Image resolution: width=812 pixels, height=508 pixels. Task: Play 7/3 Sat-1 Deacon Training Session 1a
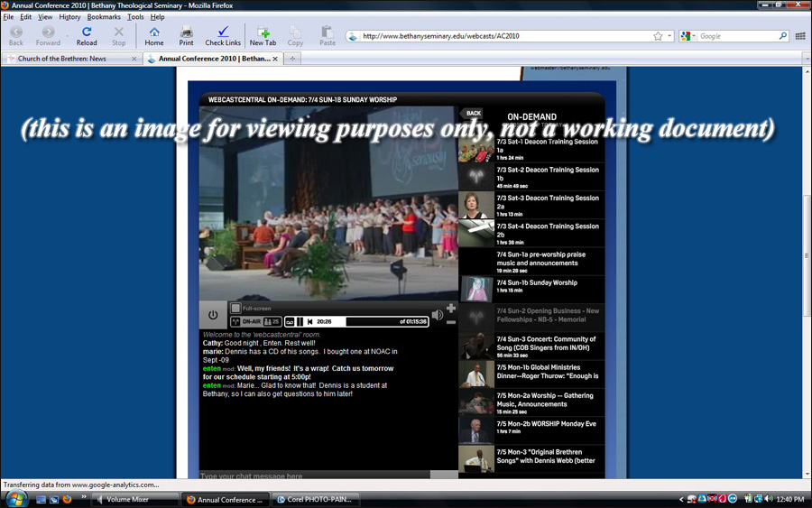tap(531, 149)
